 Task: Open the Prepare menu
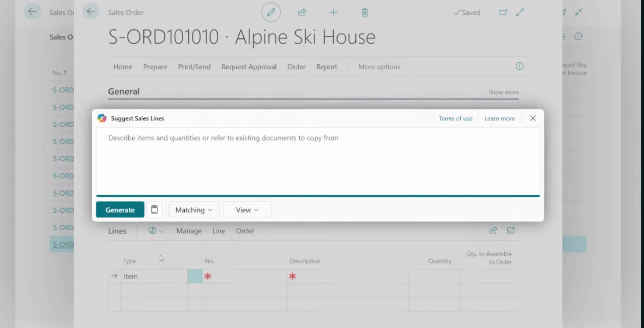pyautogui.click(x=155, y=67)
